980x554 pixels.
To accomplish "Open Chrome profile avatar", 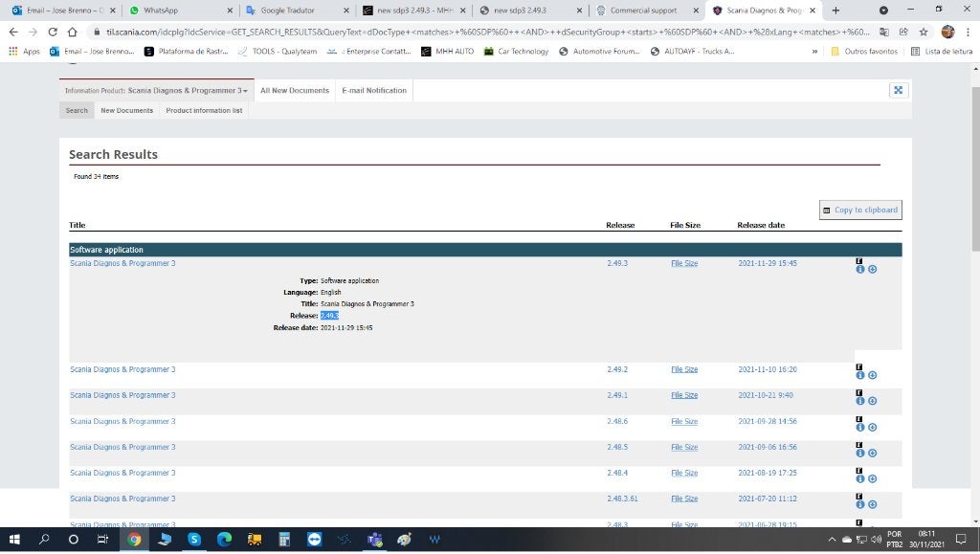I will pyautogui.click(x=947, y=32).
